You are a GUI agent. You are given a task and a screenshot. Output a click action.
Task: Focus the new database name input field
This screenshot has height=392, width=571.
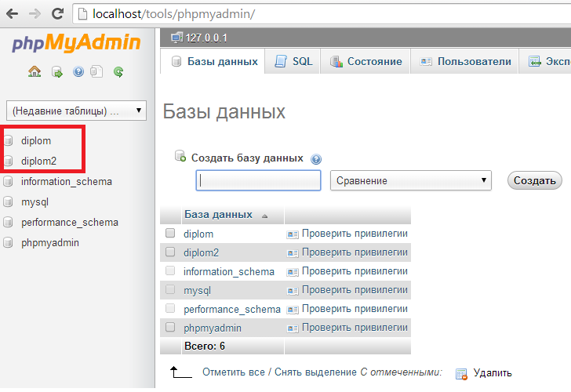click(258, 180)
